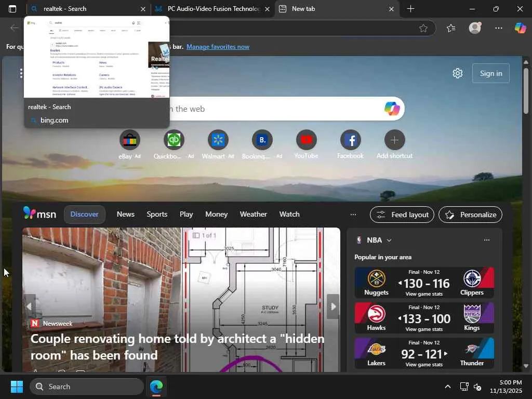Screen dimensions: 532x399
Task: Click bing.com in tab preview
Action: [x=54, y=120]
